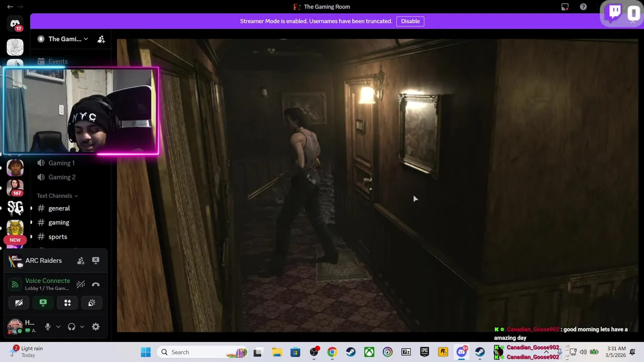Open headphone output options chevron

(x=82, y=327)
